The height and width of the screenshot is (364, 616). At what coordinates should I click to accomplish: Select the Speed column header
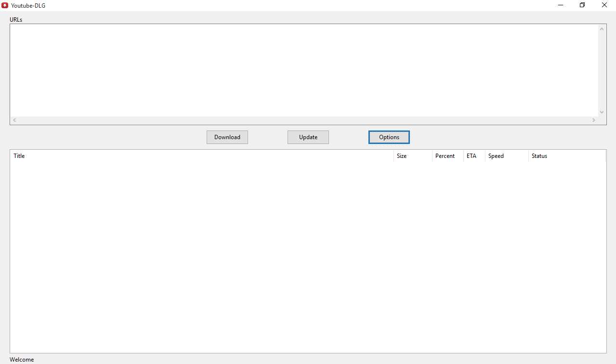[x=496, y=156]
